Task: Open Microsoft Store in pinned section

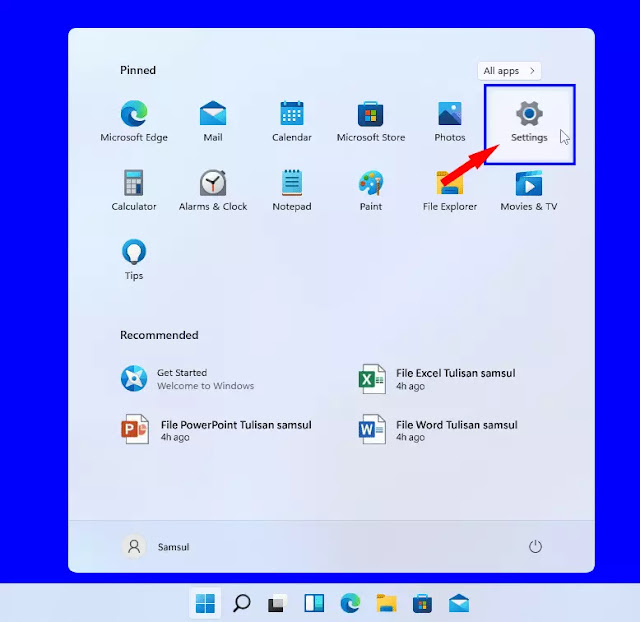Action: pyautogui.click(x=371, y=121)
